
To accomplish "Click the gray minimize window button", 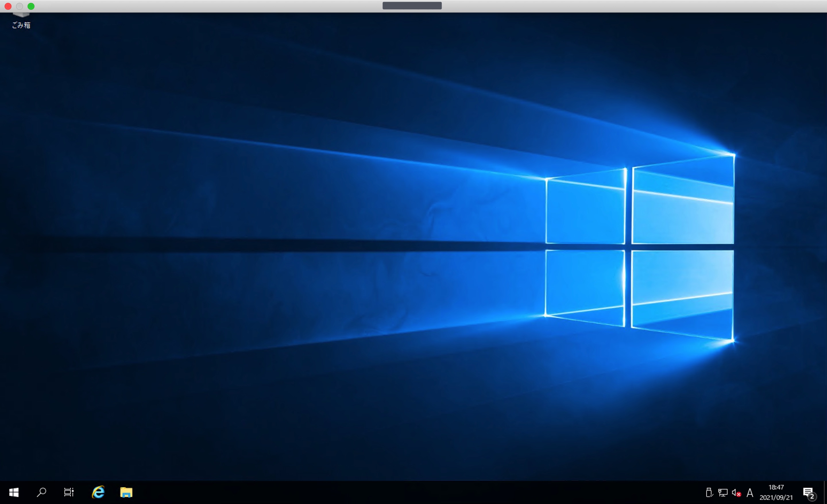I will tap(20, 6).
